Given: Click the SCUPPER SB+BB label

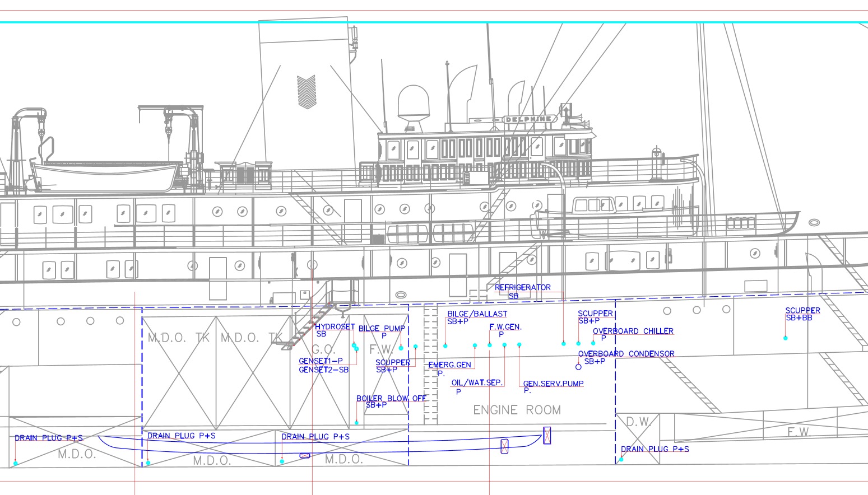Looking at the screenshot, I should point(802,314).
